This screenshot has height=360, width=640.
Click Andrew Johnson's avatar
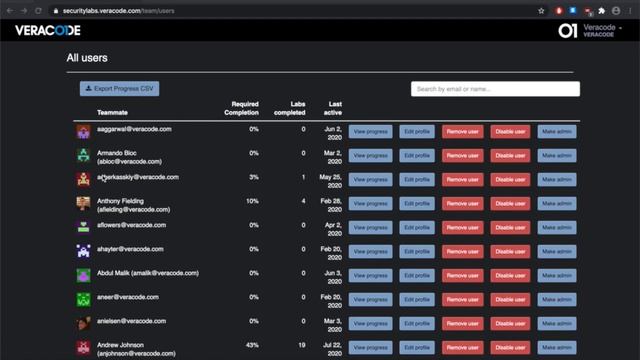click(x=83, y=347)
